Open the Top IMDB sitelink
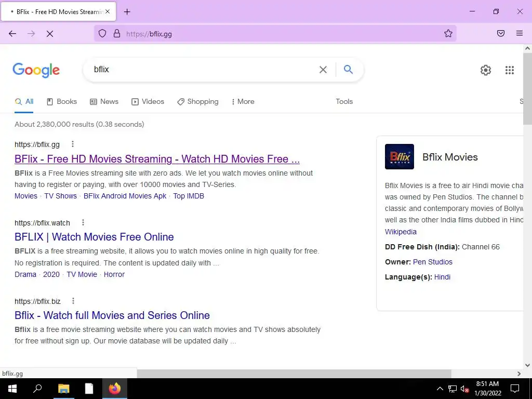 click(x=189, y=196)
